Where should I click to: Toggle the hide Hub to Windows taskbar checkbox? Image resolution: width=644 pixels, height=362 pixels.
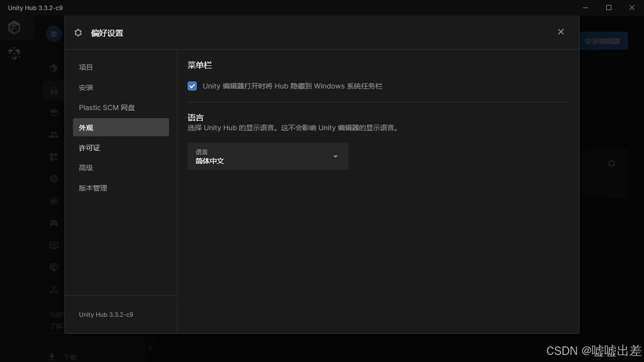pos(192,86)
